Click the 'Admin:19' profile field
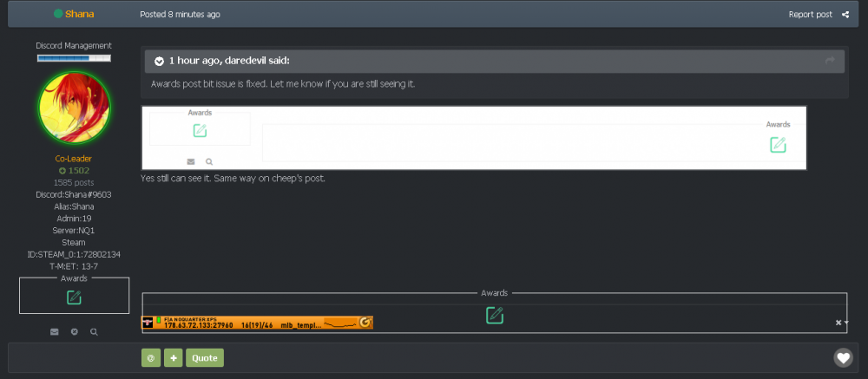 pyautogui.click(x=74, y=219)
